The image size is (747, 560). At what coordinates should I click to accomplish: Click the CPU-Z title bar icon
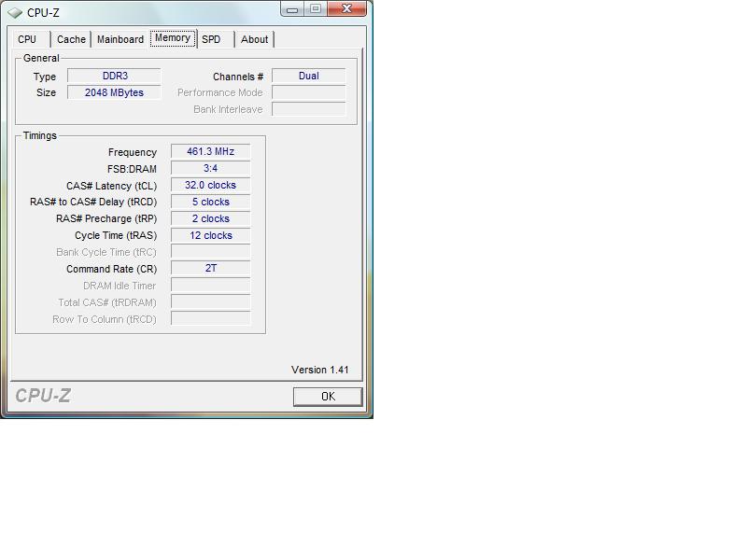[x=15, y=13]
